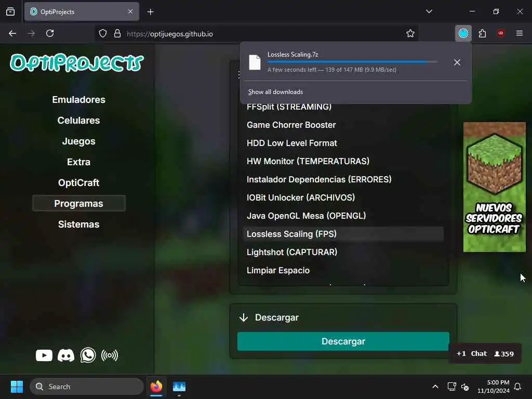The image size is (532, 399).
Task: Open the Emuladores section
Action: tap(79, 100)
